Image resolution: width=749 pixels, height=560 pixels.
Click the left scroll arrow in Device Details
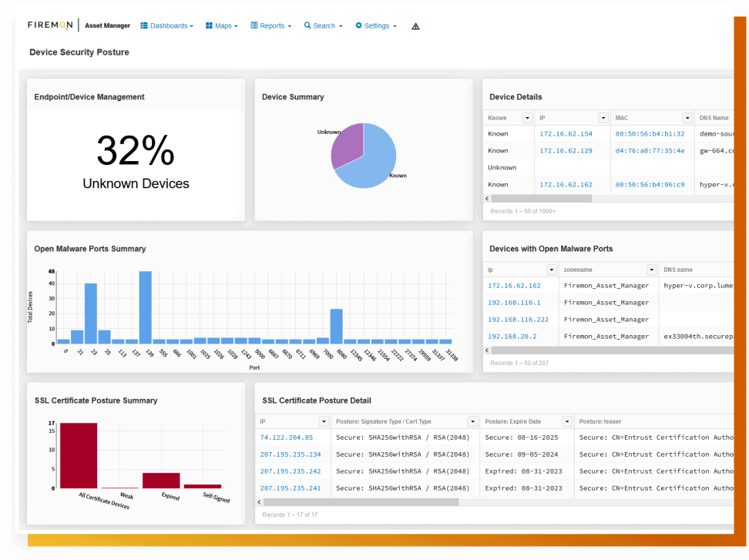click(x=486, y=198)
